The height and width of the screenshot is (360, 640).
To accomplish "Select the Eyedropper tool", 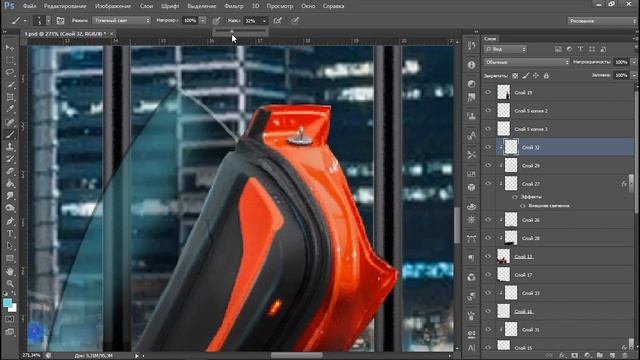I will pyautogui.click(x=10, y=110).
